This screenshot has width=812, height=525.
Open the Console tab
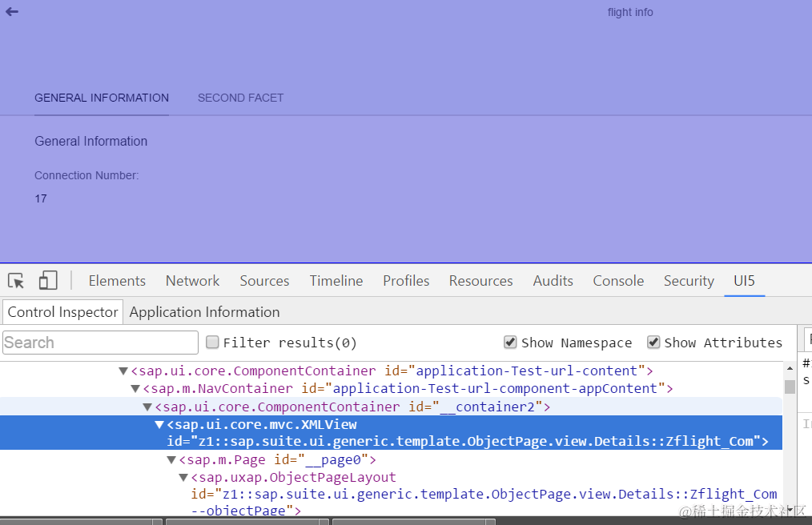coord(618,281)
